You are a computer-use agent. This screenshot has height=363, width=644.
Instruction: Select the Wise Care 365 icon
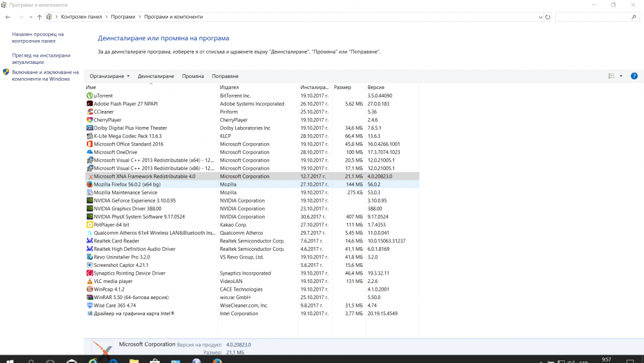(x=90, y=306)
